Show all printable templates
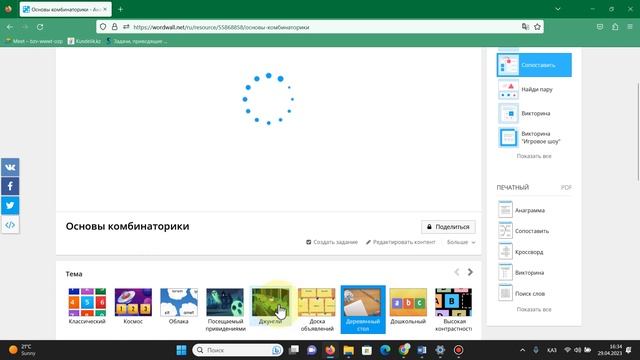Image resolution: width=640 pixels, height=360 pixels. point(534,309)
